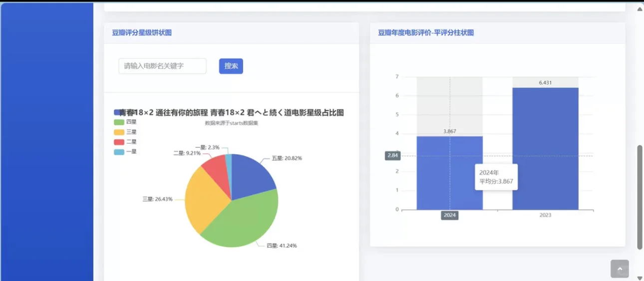Click the 豆瓣评分星级饼状图 card title
Image resolution: width=644 pixels, height=281 pixels.
pos(142,33)
